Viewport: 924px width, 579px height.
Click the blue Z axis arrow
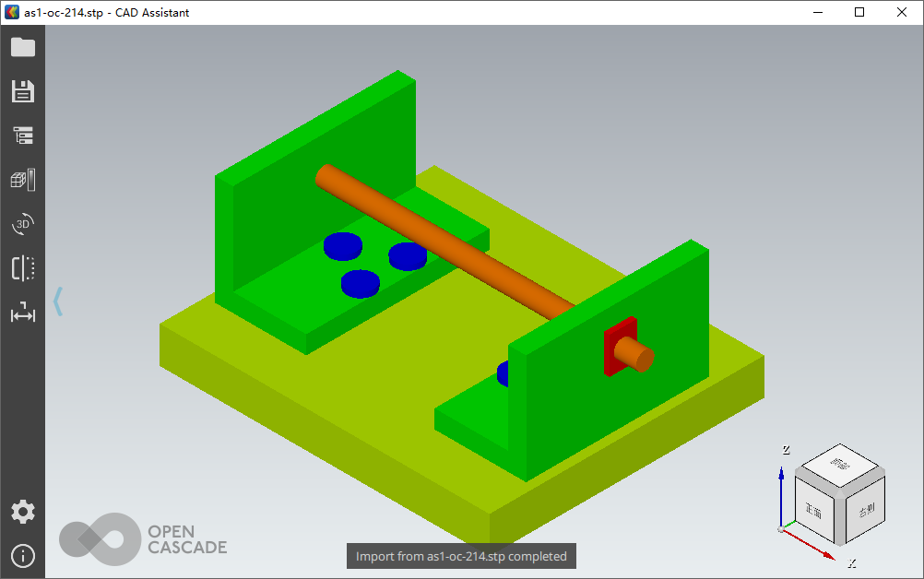pyautogui.click(x=781, y=498)
